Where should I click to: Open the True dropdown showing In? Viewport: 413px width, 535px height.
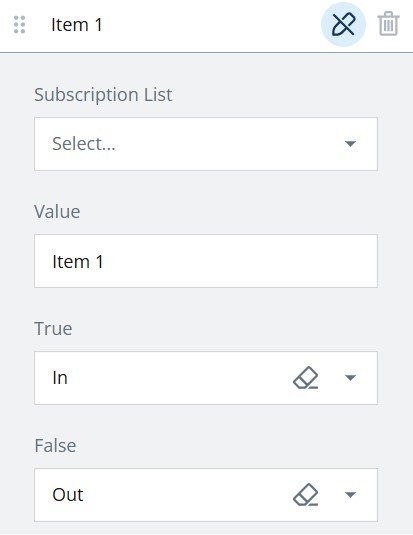206,378
